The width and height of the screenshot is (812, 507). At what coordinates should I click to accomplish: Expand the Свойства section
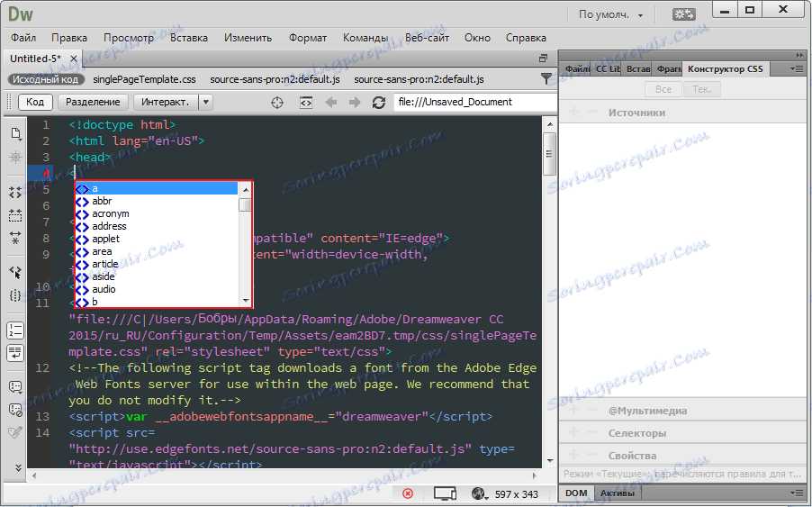pyautogui.click(x=632, y=456)
